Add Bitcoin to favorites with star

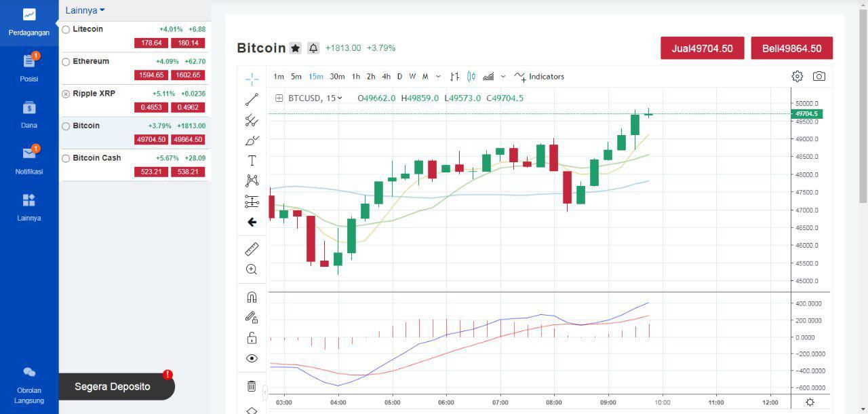point(295,48)
